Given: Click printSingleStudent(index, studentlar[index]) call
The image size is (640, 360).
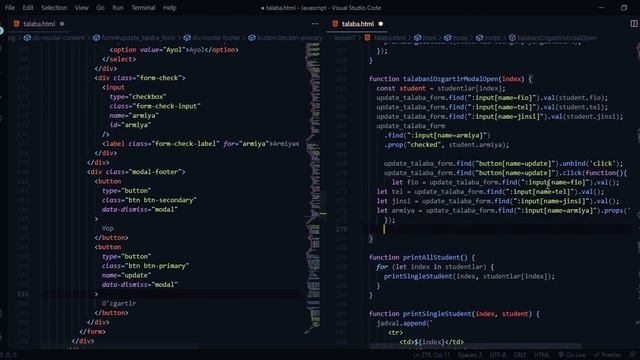Looking at the screenshot, I should click(469, 276).
